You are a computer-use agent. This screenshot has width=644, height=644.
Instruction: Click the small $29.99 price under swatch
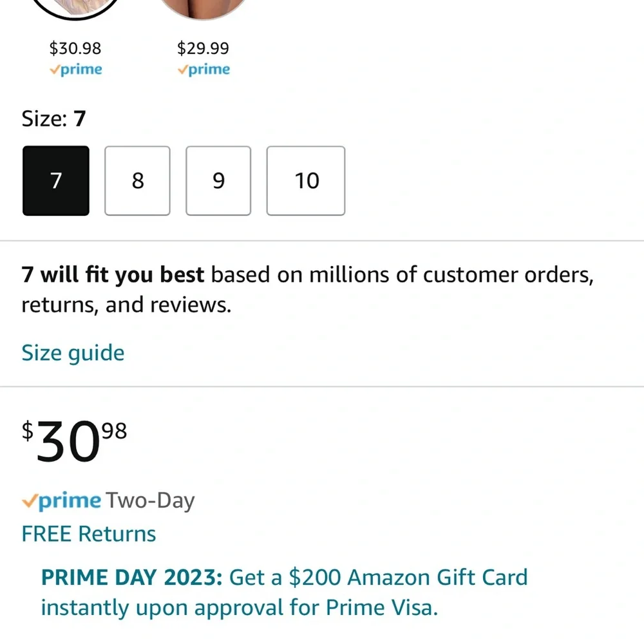pyautogui.click(x=204, y=48)
